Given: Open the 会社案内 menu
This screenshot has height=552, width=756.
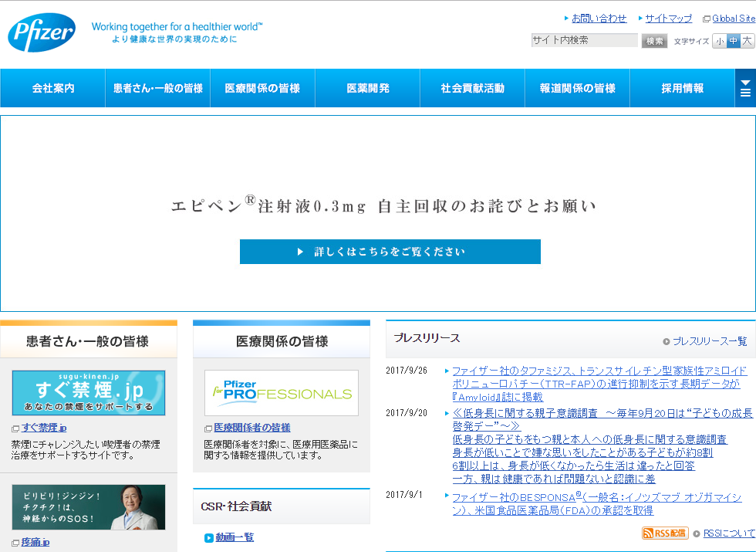Looking at the screenshot, I should (x=53, y=88).
